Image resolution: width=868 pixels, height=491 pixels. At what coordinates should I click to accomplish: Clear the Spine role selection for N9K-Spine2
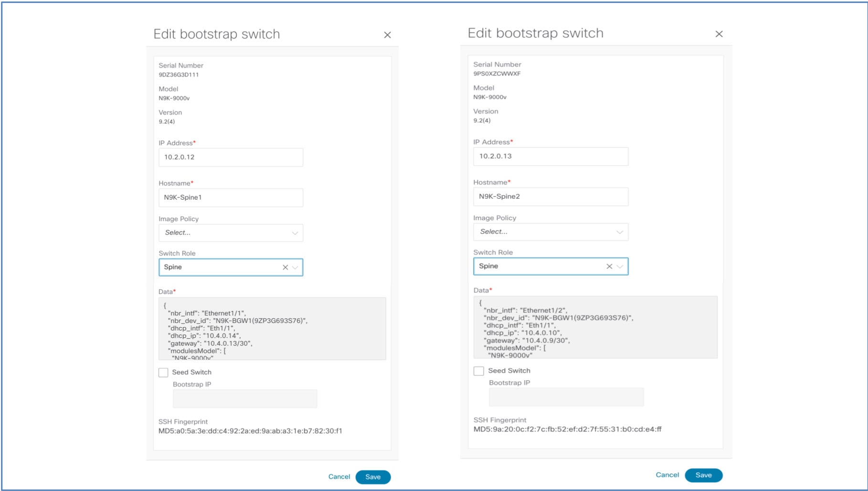(x=609, y=266)
